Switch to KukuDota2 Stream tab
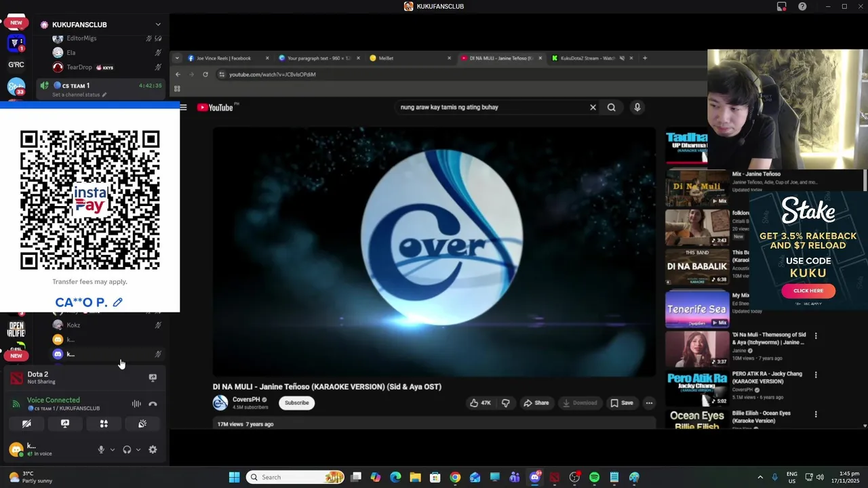868x488 pixels. (x=593, y=58)
